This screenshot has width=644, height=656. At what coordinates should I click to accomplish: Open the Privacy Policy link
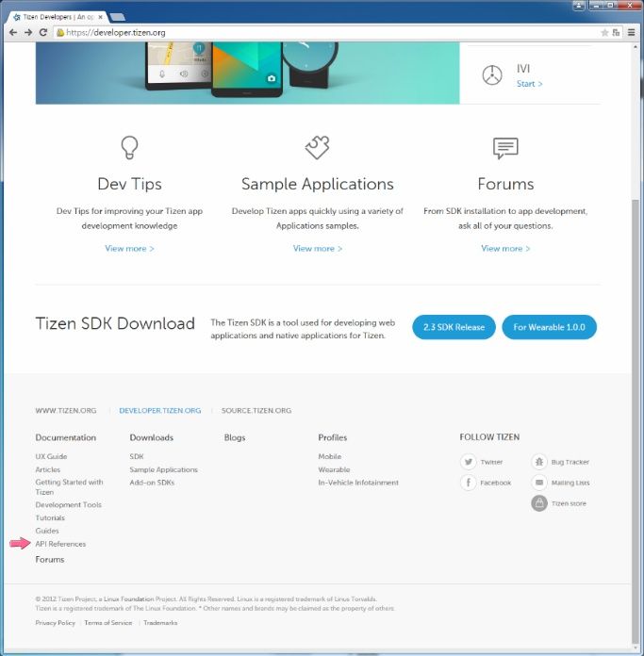[x=56, y=622]
